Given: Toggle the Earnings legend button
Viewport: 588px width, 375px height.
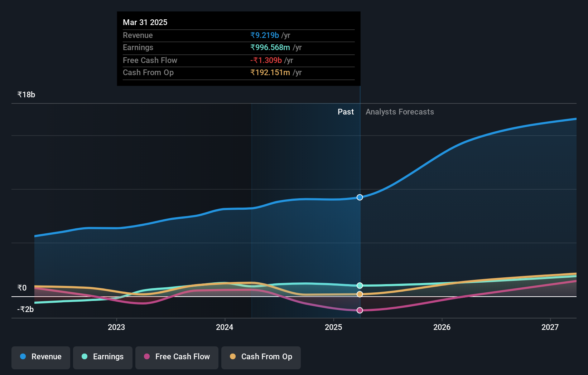Looking at the screenshot, I should pos(103,357).
